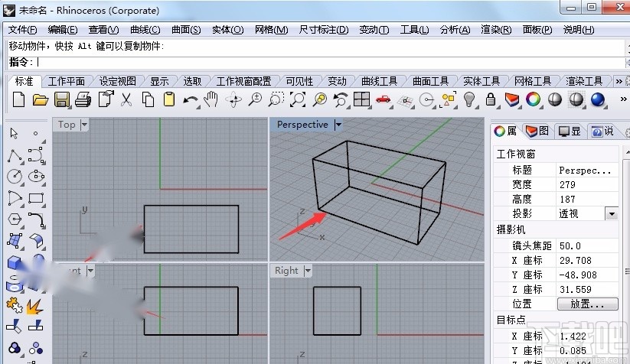
Task: Click the red car named view icon
Action: coord(383,99)
